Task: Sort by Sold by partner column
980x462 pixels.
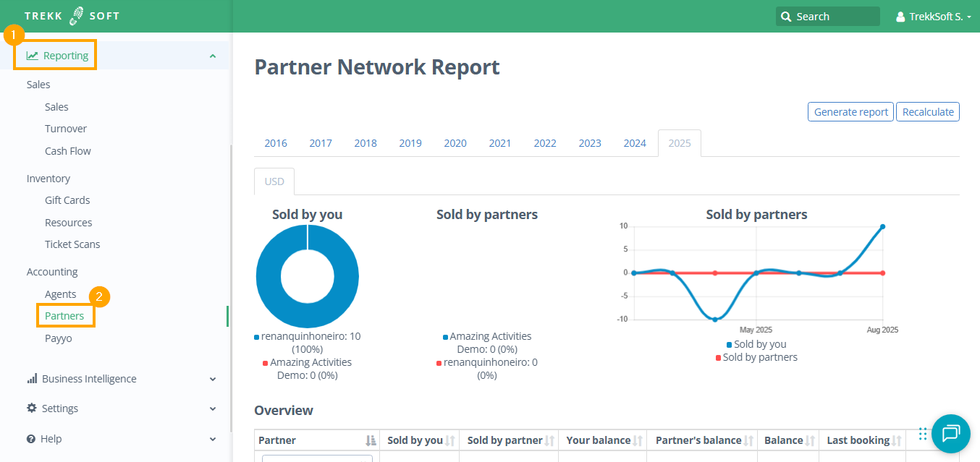Action: [549, 440]
